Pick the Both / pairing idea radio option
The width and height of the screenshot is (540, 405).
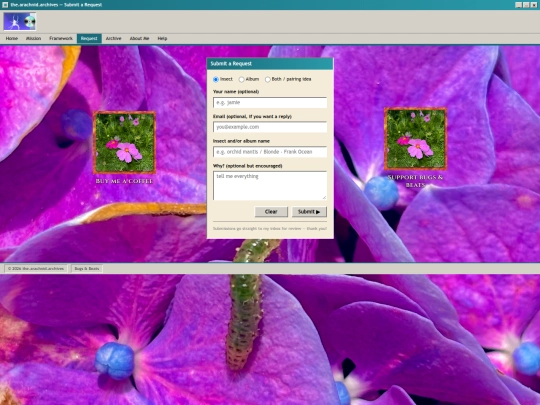click(x=268, y=80)
